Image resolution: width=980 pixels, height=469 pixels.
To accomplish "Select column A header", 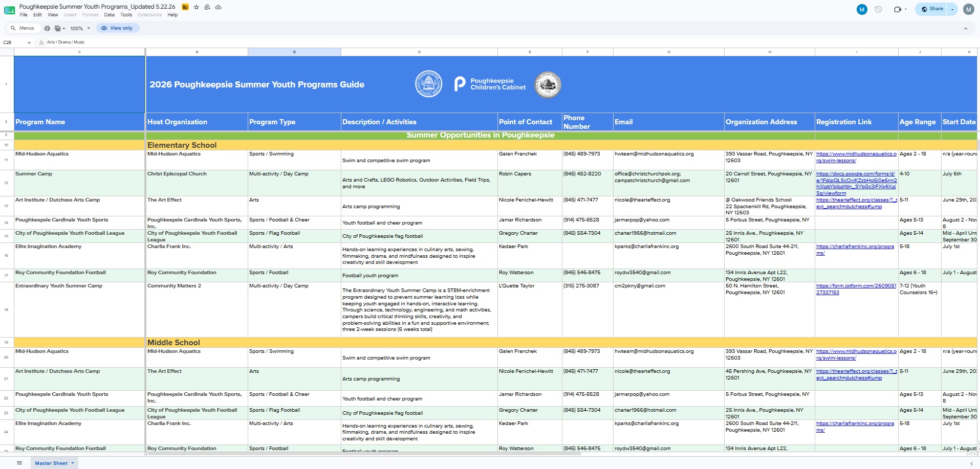I will [79, 52].
